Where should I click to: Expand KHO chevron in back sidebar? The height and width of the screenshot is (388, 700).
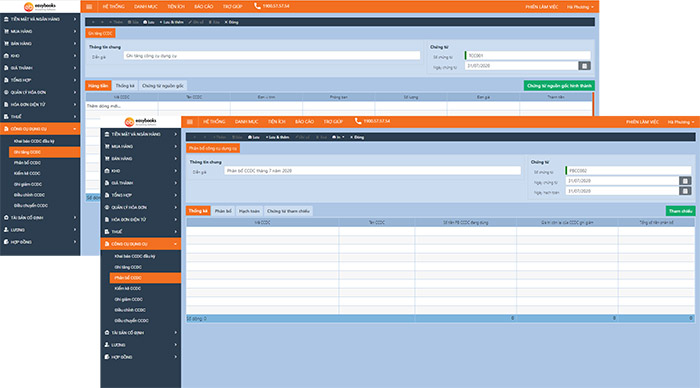(75, 56)
